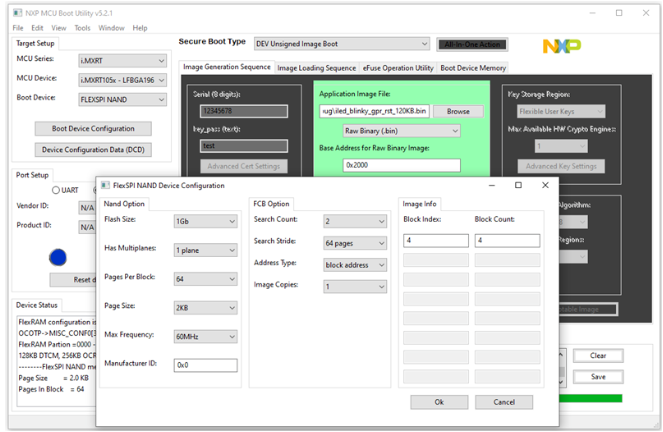Click the NXP logo

(x=562, y=46)
